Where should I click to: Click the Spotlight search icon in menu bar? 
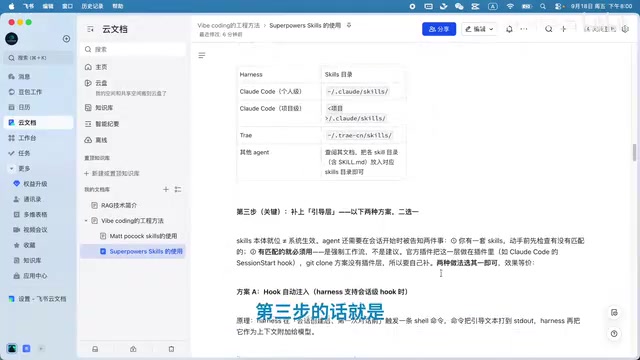tap(542, 6)
